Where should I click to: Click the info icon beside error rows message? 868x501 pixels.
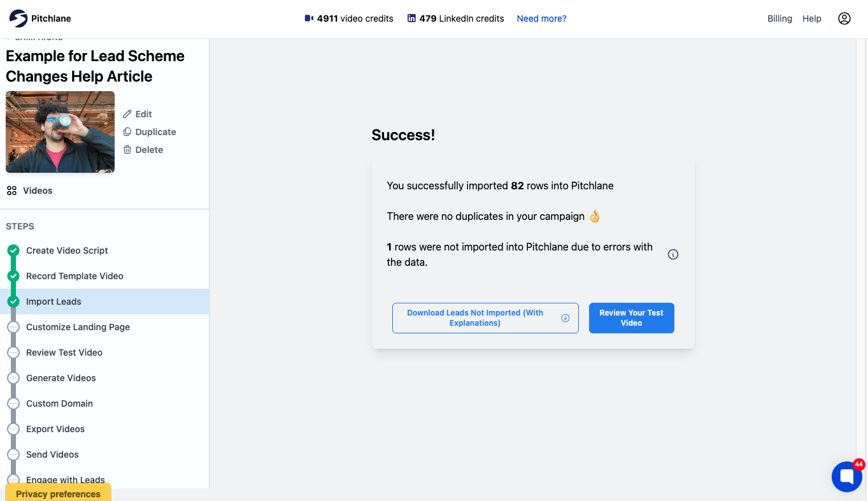pos(673,254)
